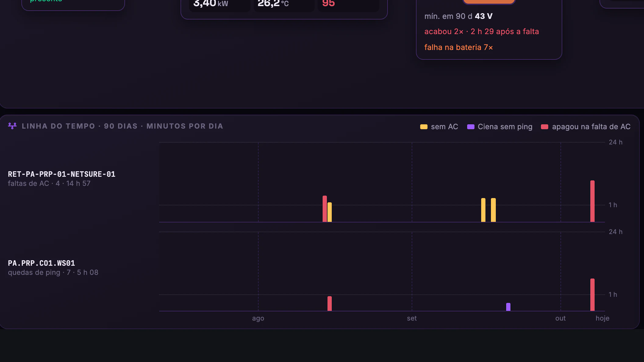The width and height of the screenshot is (644, 362).
Task: Select the 'sem AC' legend label
Action: [445, 127]
